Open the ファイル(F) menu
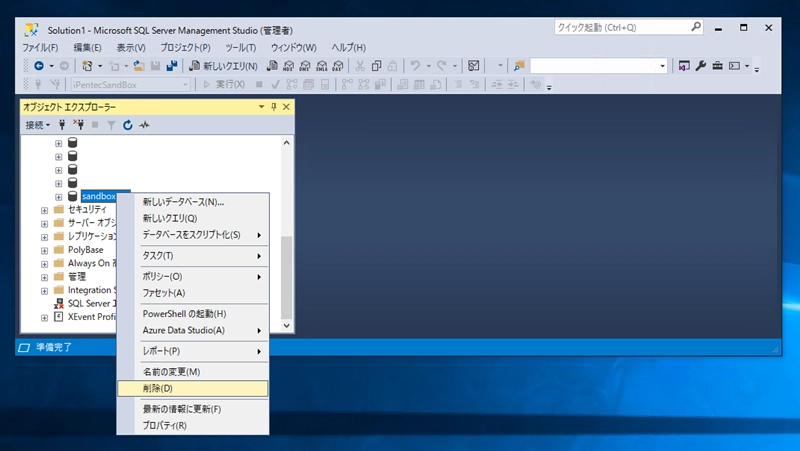800x451 pixels. [x=40, y=47]
